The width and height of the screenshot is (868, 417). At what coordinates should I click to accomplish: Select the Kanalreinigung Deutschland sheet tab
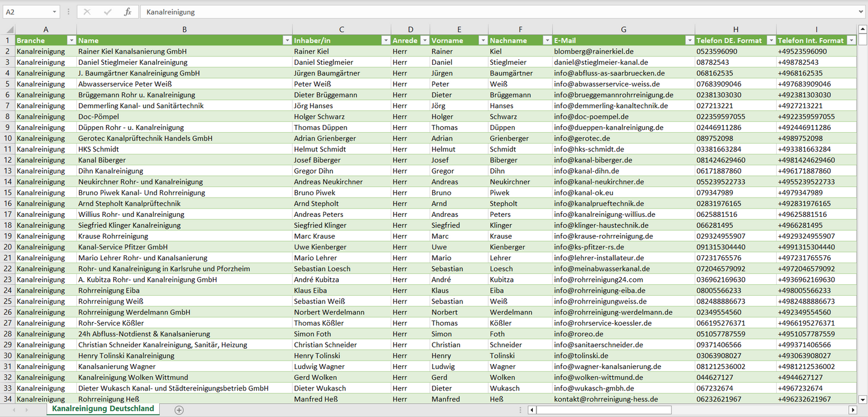tap(103, 409)
